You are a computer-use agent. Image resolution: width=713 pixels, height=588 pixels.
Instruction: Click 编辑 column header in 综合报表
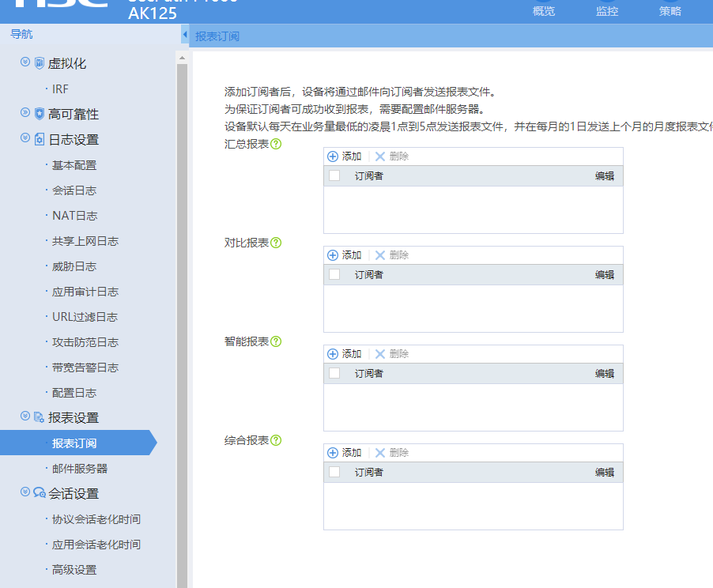coord(605,472)
